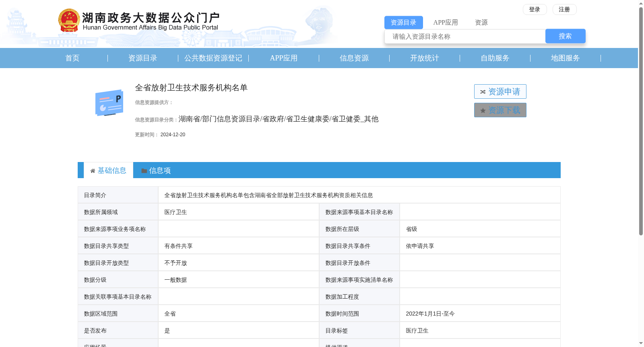Click the 资源下载 button
This screenshot has width=644, height=347.
500,110
